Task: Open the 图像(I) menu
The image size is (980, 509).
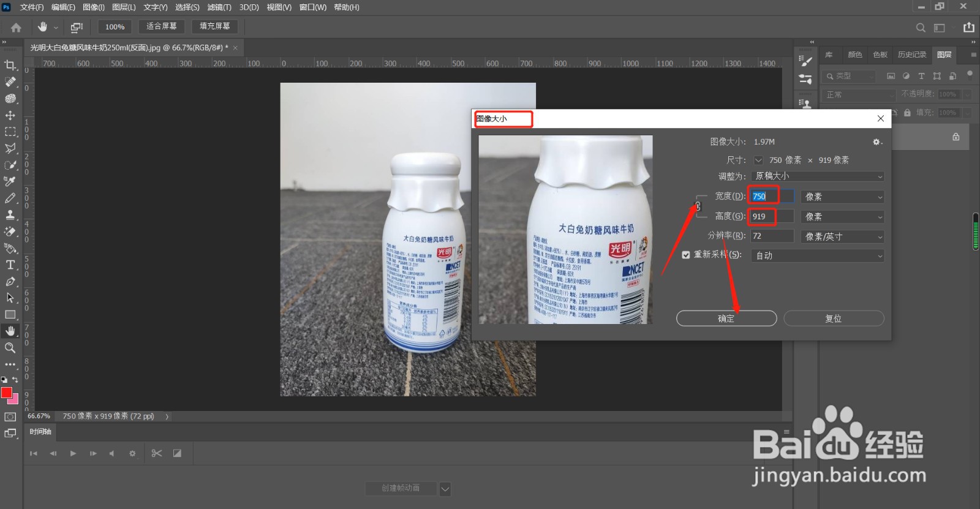Action: (94, 7)
